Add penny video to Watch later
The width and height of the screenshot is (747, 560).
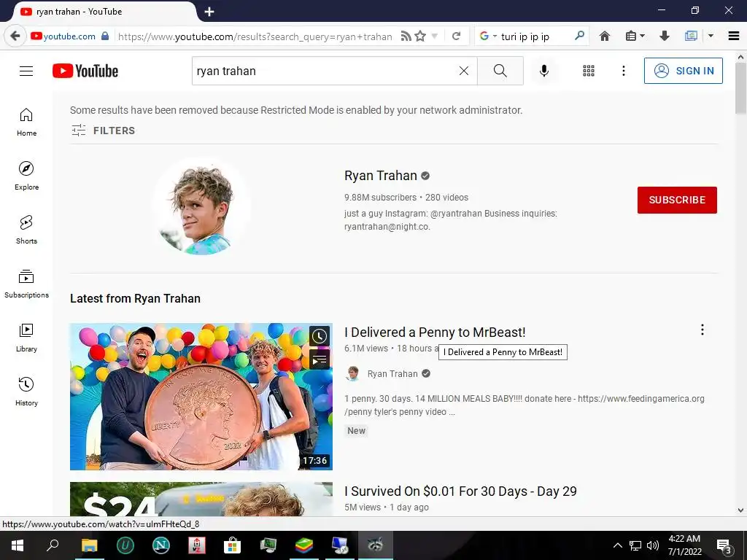(x=320, y=336)
